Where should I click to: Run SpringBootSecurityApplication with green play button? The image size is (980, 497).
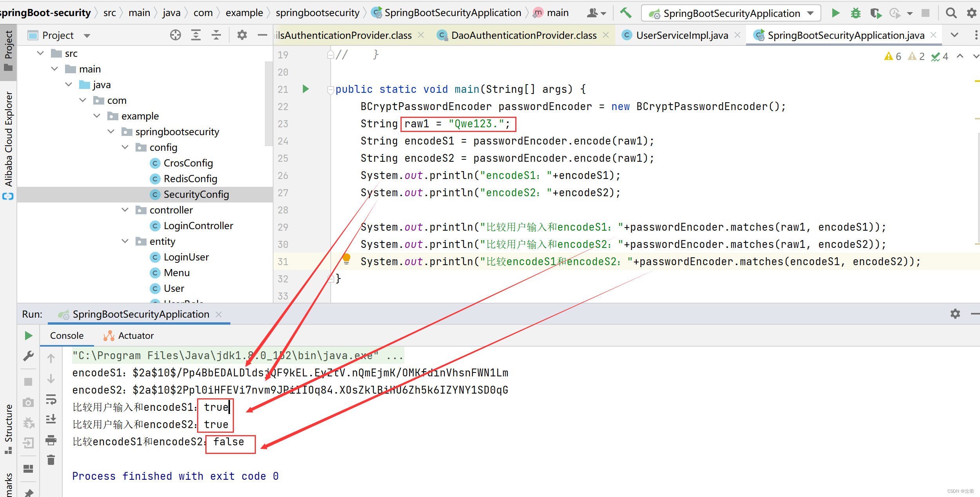[835, 13]
